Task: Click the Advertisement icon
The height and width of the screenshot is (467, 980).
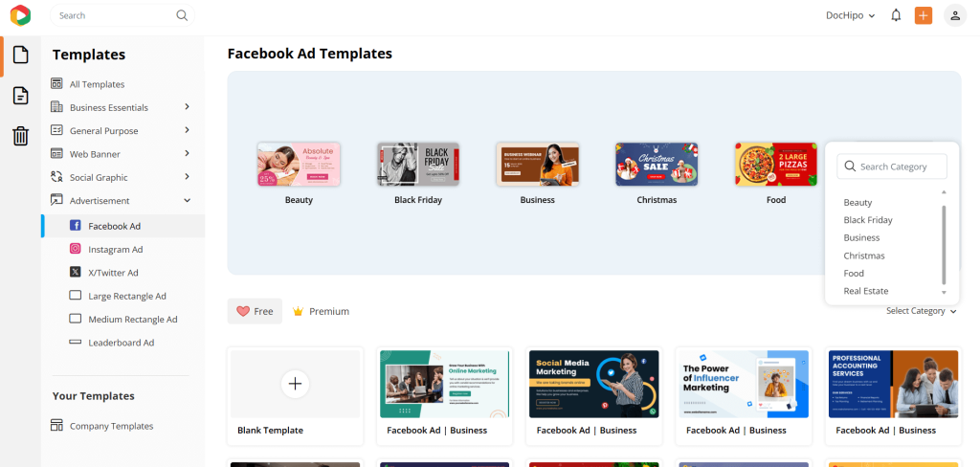Action: point(56,200)
